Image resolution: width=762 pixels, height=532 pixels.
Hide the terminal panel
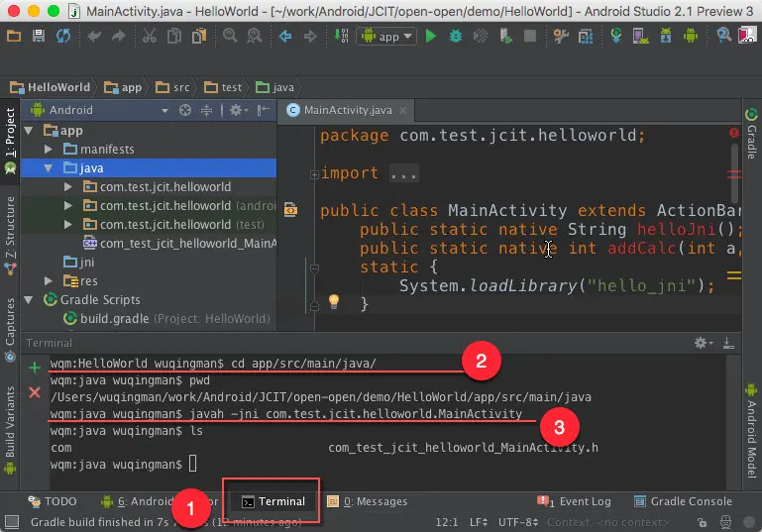[728, 343]
